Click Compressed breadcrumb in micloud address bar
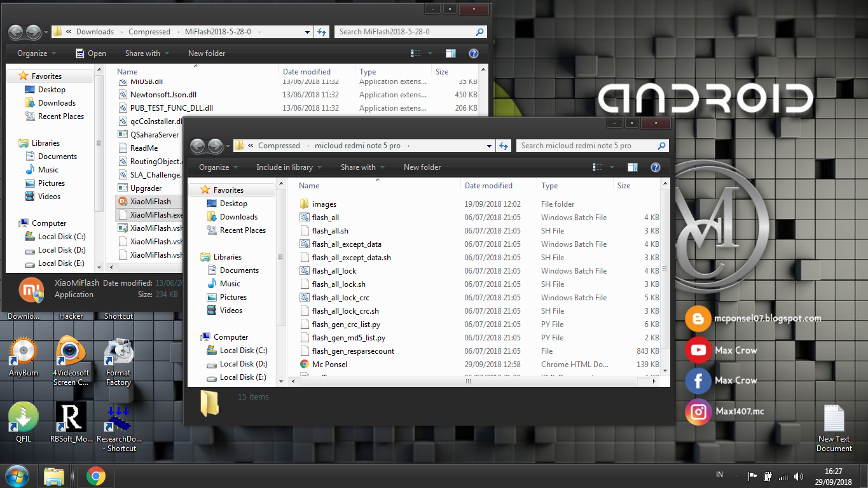 click(279, 146)
